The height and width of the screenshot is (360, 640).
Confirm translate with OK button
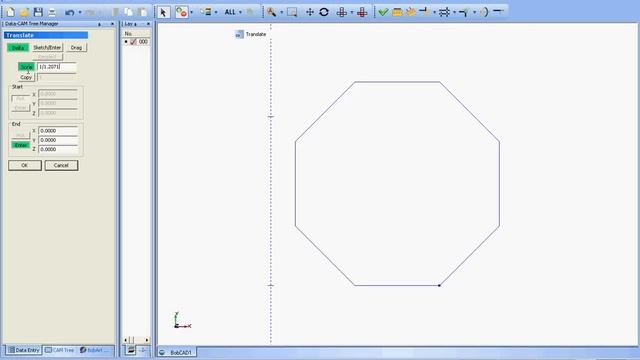coord(24,165)
